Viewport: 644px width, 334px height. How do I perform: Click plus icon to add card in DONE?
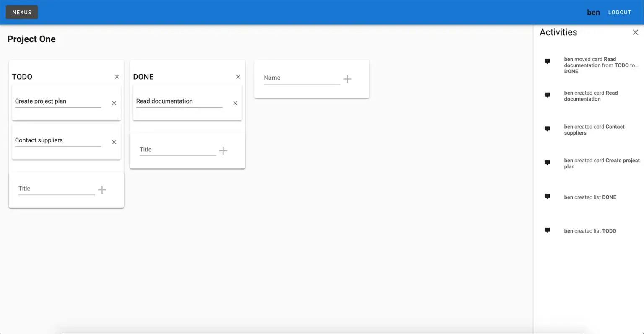coord(223,151)
